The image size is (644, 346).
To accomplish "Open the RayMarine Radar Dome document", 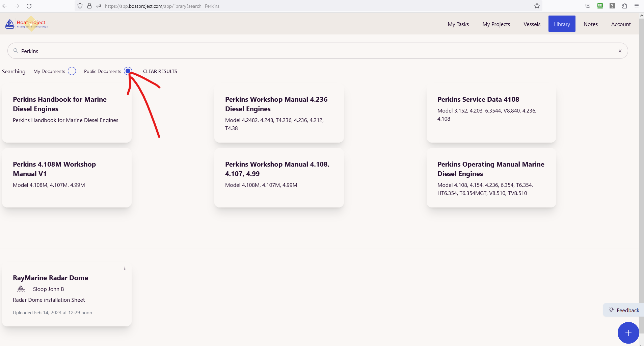I will coord(67,294).
